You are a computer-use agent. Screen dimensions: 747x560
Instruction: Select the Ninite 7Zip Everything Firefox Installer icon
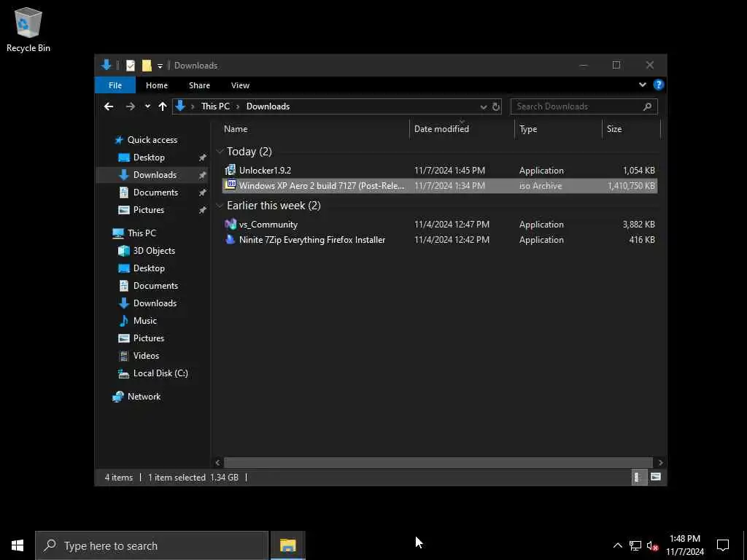tap(231, 239)
